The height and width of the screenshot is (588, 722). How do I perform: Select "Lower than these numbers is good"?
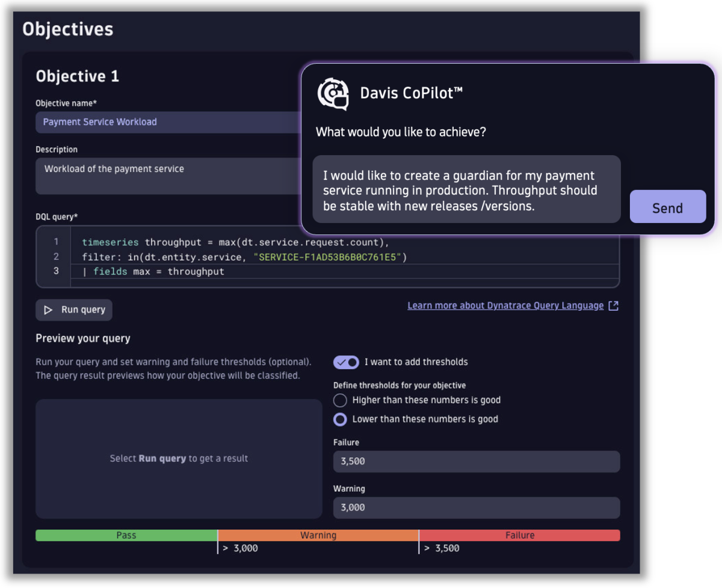tap(339, 419)
